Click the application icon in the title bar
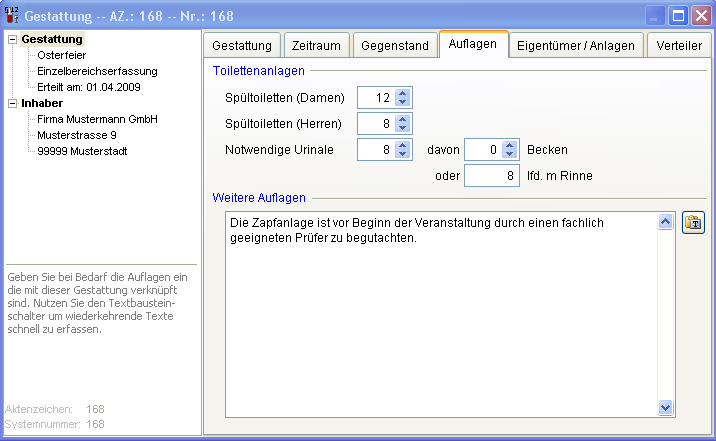This screenshot has width=716, height=441. tap(12, 16)
